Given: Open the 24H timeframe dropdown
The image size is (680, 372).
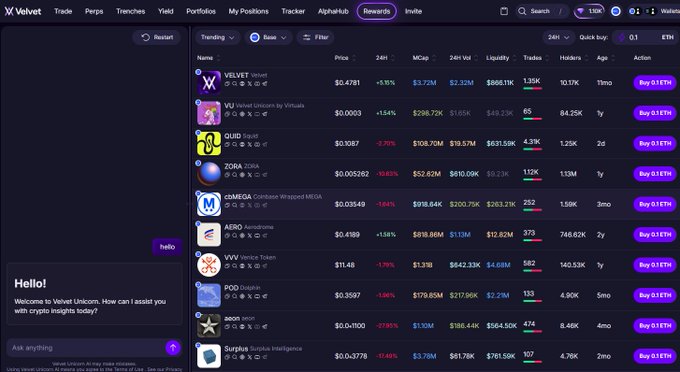Looking at the screenshot, I should (558, 37).
